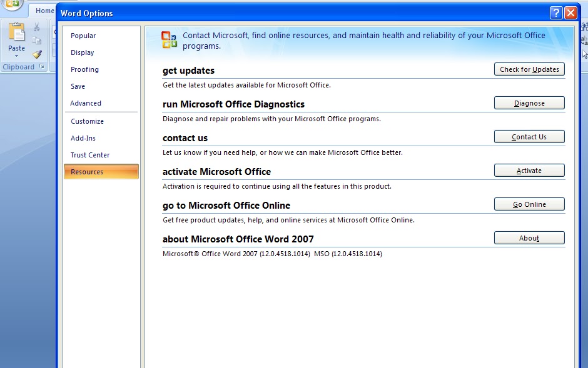The height and width of the screenshot is (368, 588).
Task: Click the Paste clipboard icon
Action: pyautogui.click(x=16, y=32)
